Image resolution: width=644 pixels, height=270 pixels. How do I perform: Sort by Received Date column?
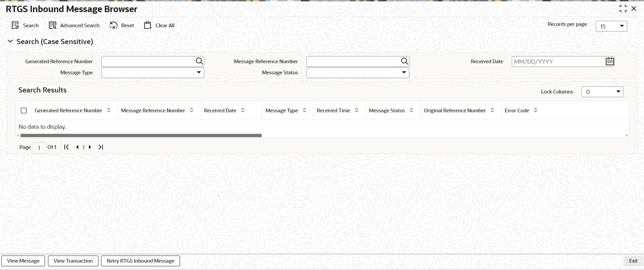pos(243,110)
